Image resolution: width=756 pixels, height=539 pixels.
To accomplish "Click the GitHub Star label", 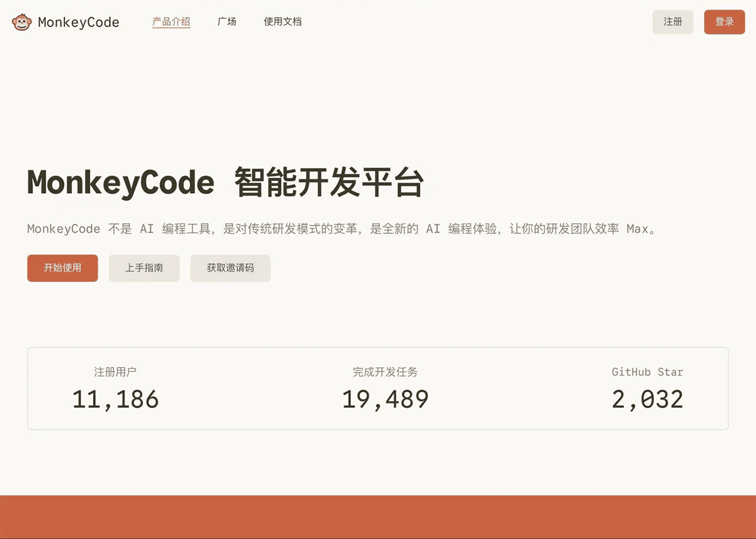I will click(647, 372).
